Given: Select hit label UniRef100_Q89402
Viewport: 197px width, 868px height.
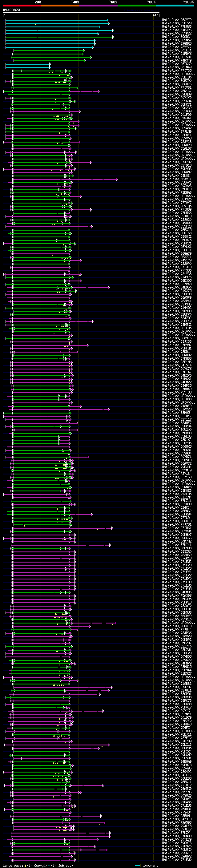Looking at the screenshot, I should tap(177, 128).
